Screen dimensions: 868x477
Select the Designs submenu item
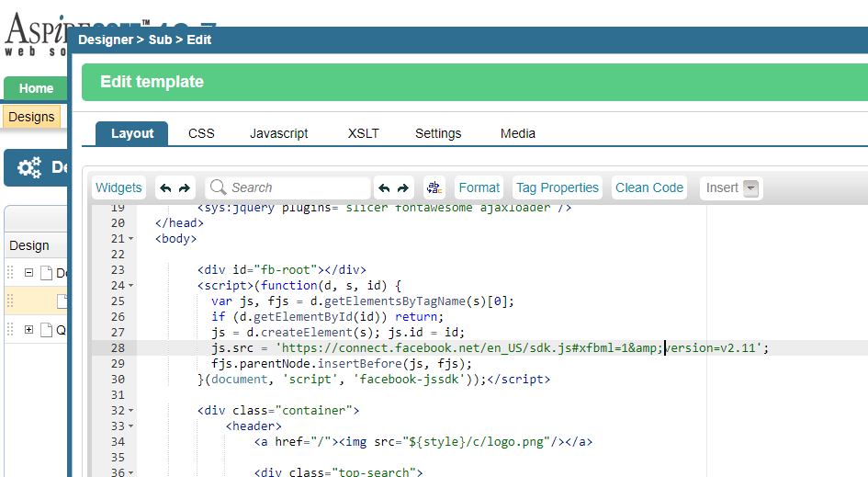click(31, 117)
